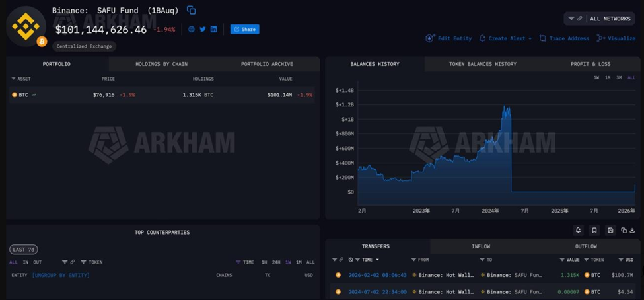Copy the SAFU Fund address with the copy icon
This screenshot has height=300, width=644.
pyautogui.click(x=192, y=10)
